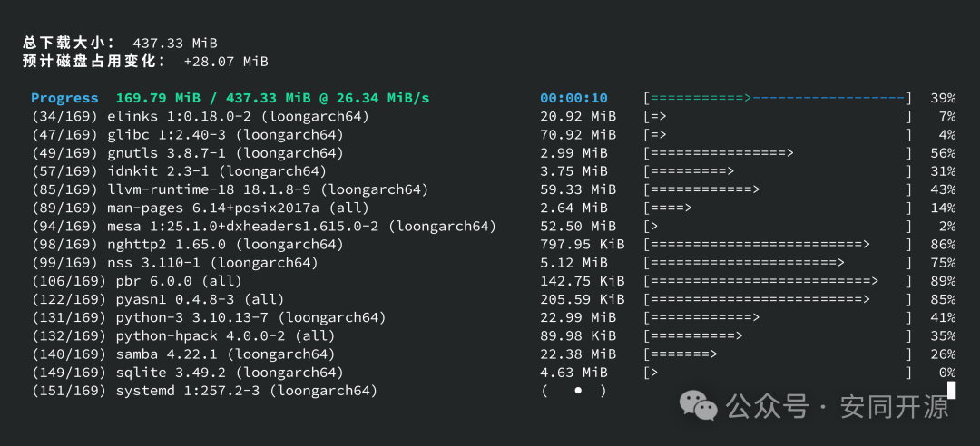Click the total download size value 437.33 MiB
980x446 pixels.
[175, 43]
